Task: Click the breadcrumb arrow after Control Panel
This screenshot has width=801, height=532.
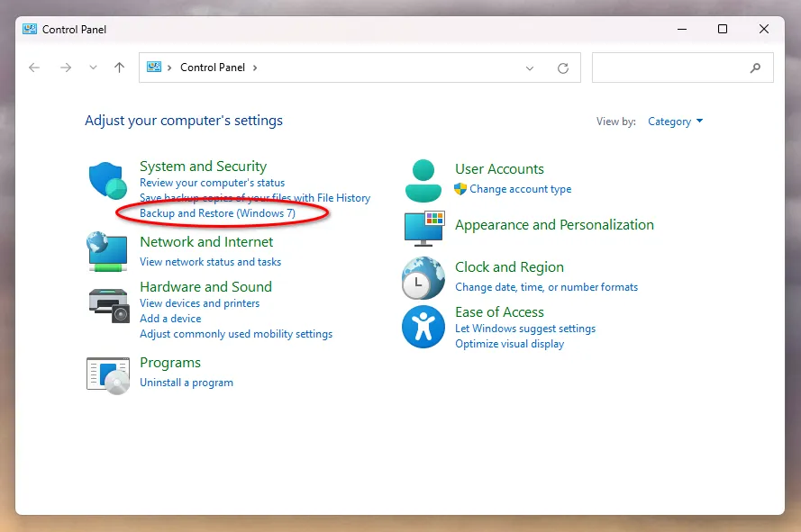Action: (x=255, y=68)
